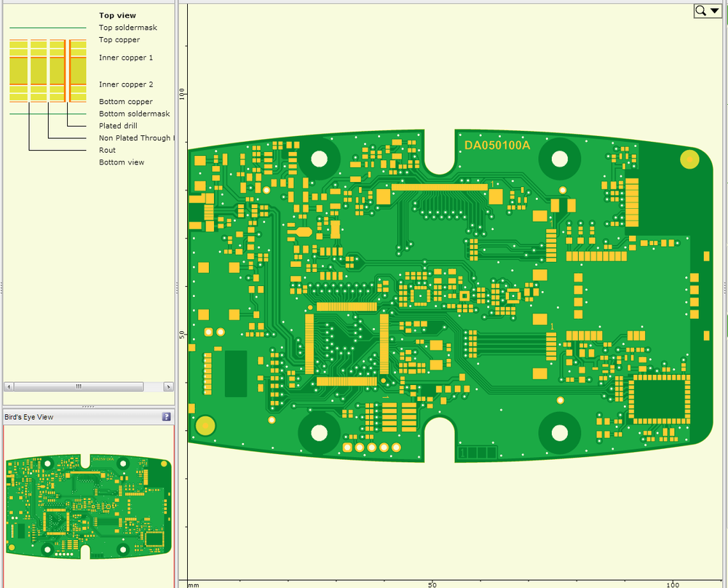Screen dimensions: 728x588
Task: Select the Rout layer
Action: click(107, 151)
